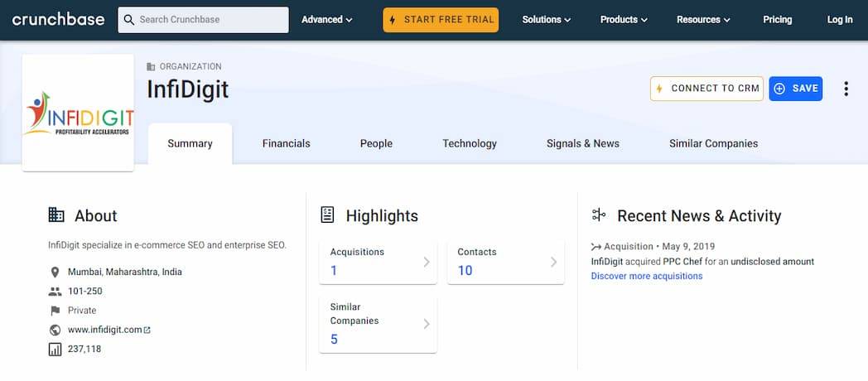This screenshot has width=868, height=381.
Task: Click the external link icon after infidigit.com
Action: coord(147,330)
